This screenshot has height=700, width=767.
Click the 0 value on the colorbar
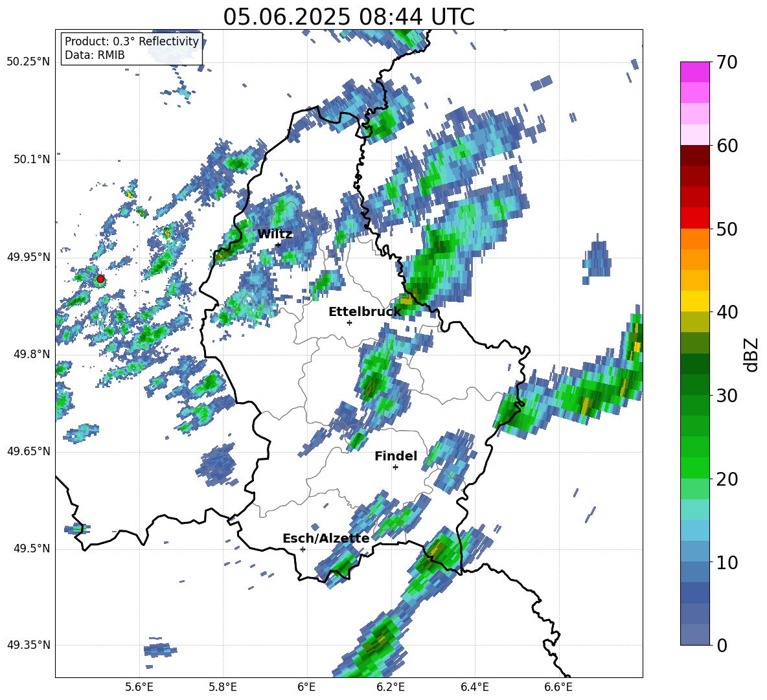point(722,645)
